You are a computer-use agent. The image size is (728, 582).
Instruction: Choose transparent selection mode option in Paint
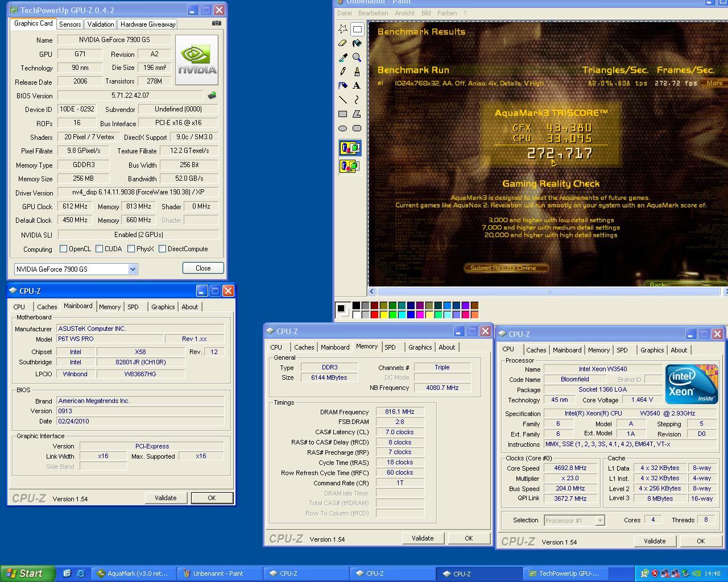tap(350, 166)
